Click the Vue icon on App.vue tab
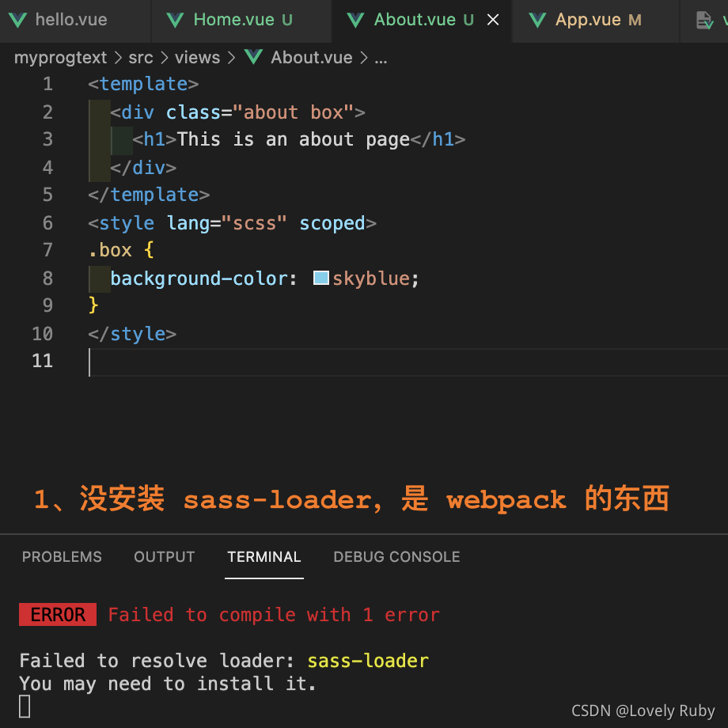The image size is (728, 728). [x=537, y=20]
